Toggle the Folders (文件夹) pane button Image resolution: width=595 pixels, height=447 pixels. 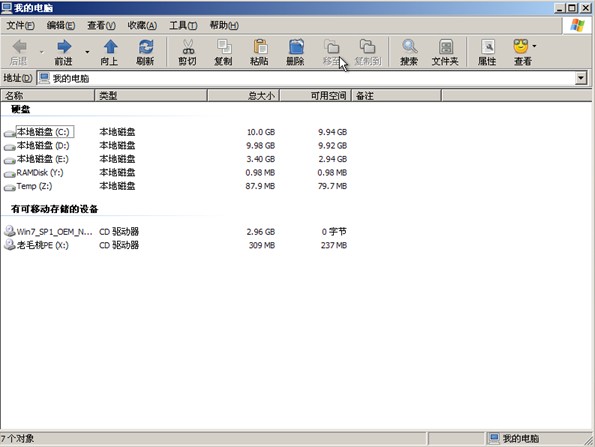pos(445,52)
